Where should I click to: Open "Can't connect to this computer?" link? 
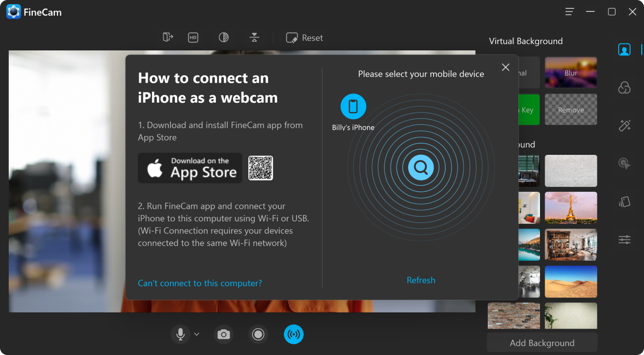click(200, 283)
